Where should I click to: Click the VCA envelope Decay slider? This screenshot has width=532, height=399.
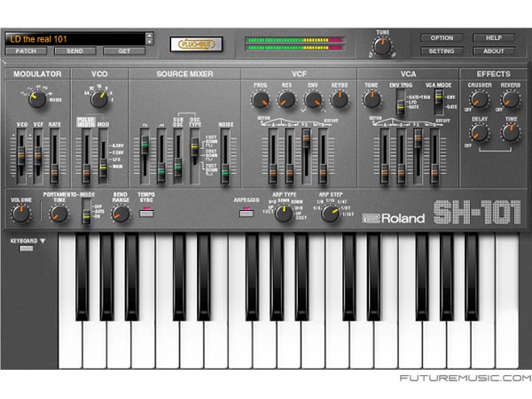pos(401,157)
